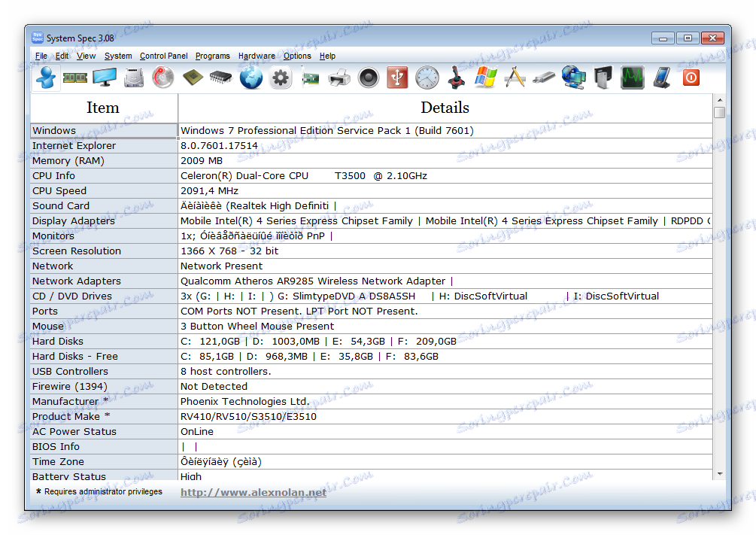This screenshot has height=535, width=756.
Task: Open the dark computer tower icon
Action: point(603,78)
